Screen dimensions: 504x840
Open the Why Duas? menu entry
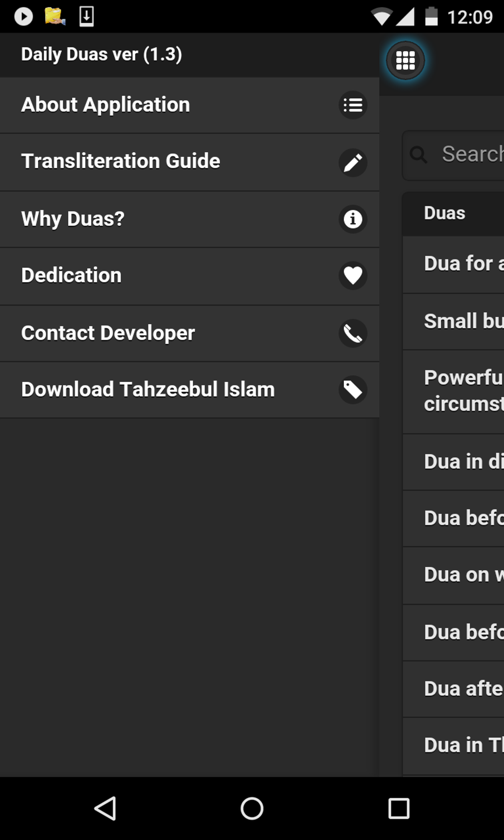tap(73, 219)
